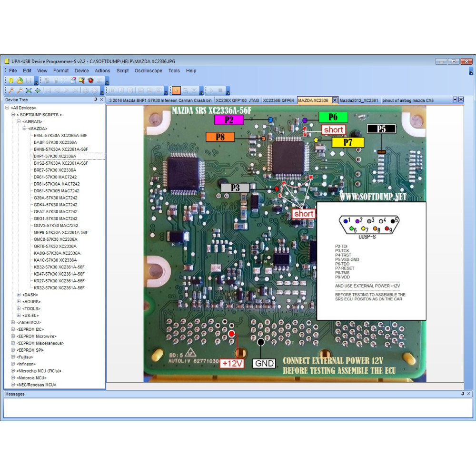Collapse the SOFTDUMP SCRIPTS node
The image size is (476, 476).
(13, 114)
